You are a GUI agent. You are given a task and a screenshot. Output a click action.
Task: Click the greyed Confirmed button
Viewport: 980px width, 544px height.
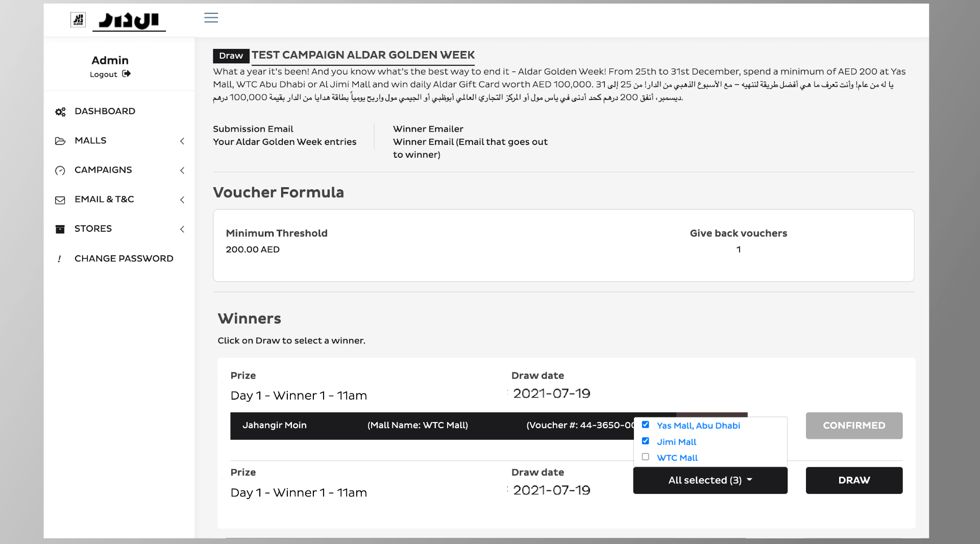[854, 426]
